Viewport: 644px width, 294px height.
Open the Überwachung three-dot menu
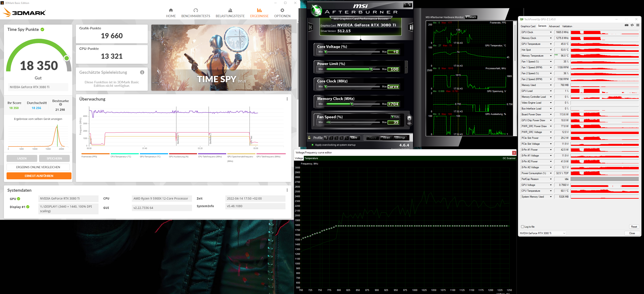tap(287, 99)
